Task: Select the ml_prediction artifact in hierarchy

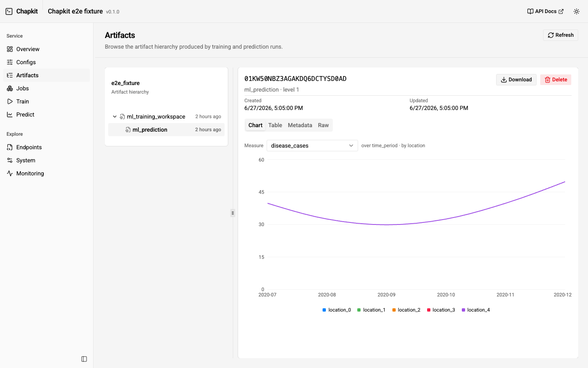Action: [166, 130]
